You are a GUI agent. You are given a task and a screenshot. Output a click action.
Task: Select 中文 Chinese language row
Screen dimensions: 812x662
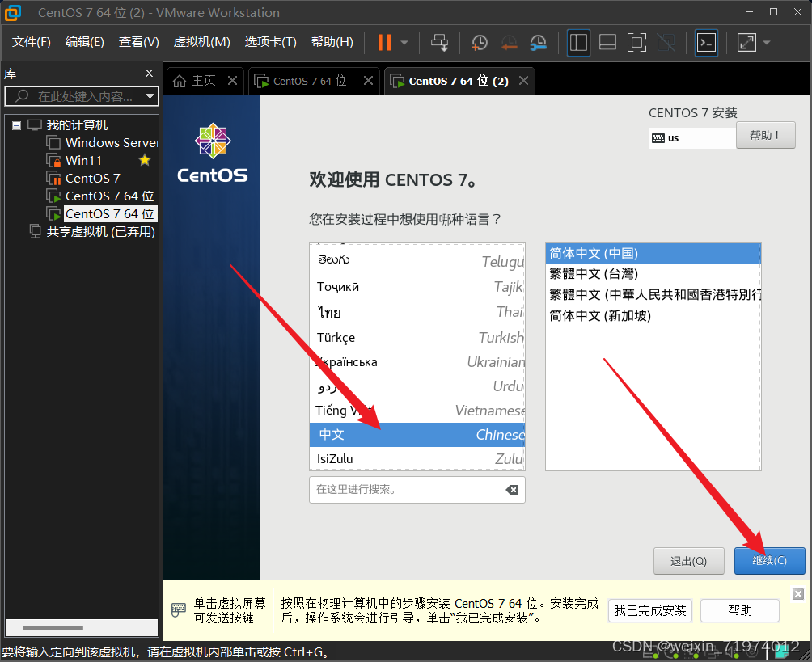coord(417,435)
